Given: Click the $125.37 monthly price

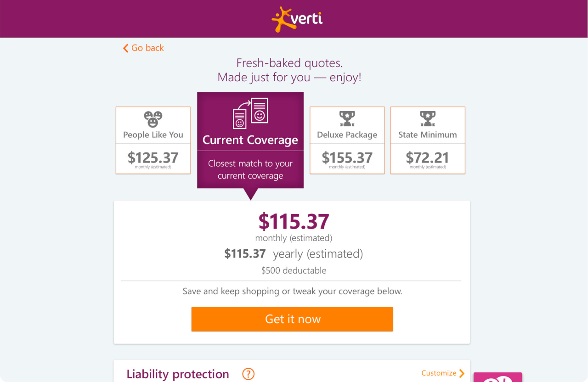Looking at the screenshot, I should [153, 158].
